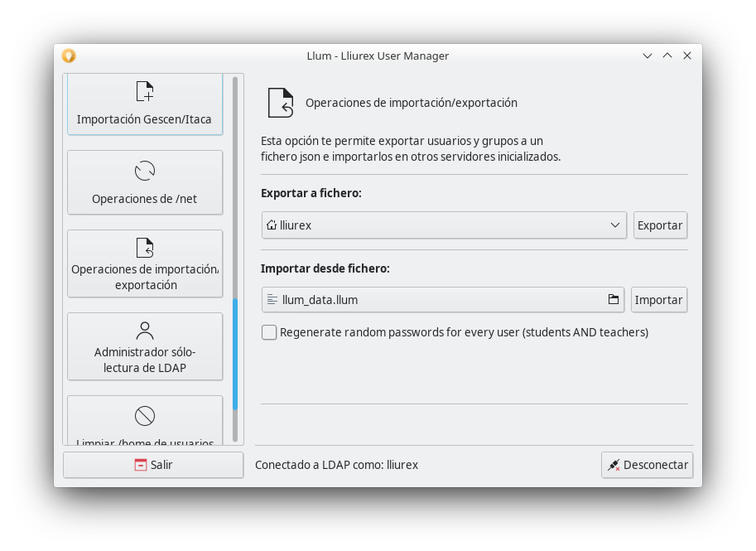756x551 pixels.
Task: Click the Operaciones de /net sync icon
Action: pos(145,171)
